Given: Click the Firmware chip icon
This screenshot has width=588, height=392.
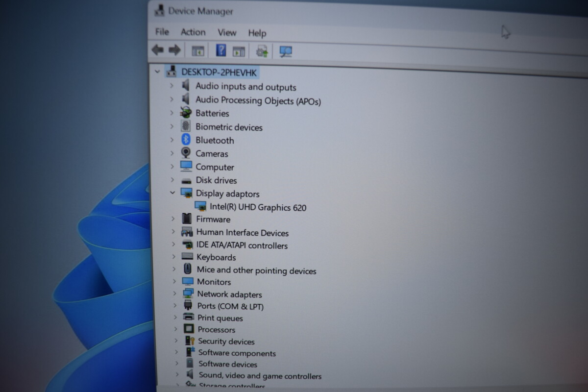Looking at the screenshot, I should 187,219.
